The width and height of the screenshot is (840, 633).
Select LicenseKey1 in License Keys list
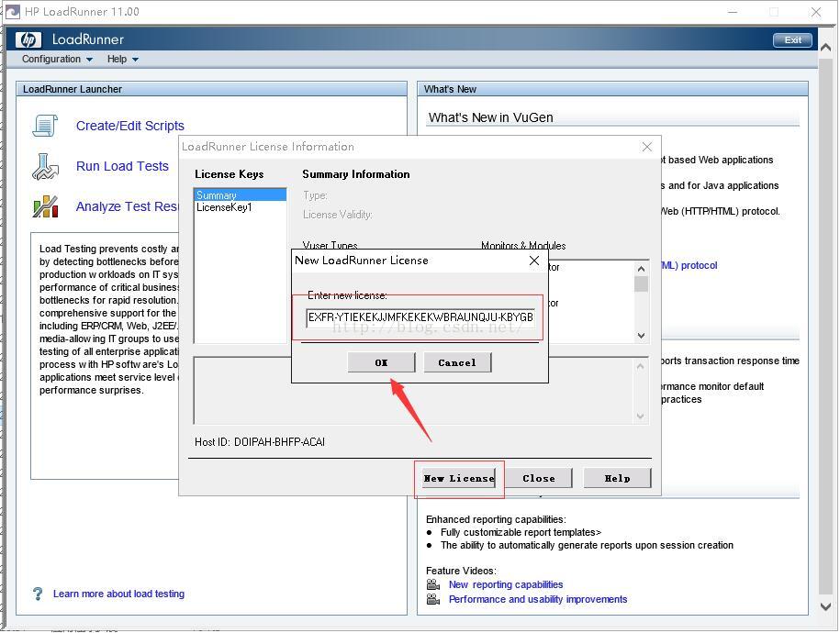[x=240, y=207]
